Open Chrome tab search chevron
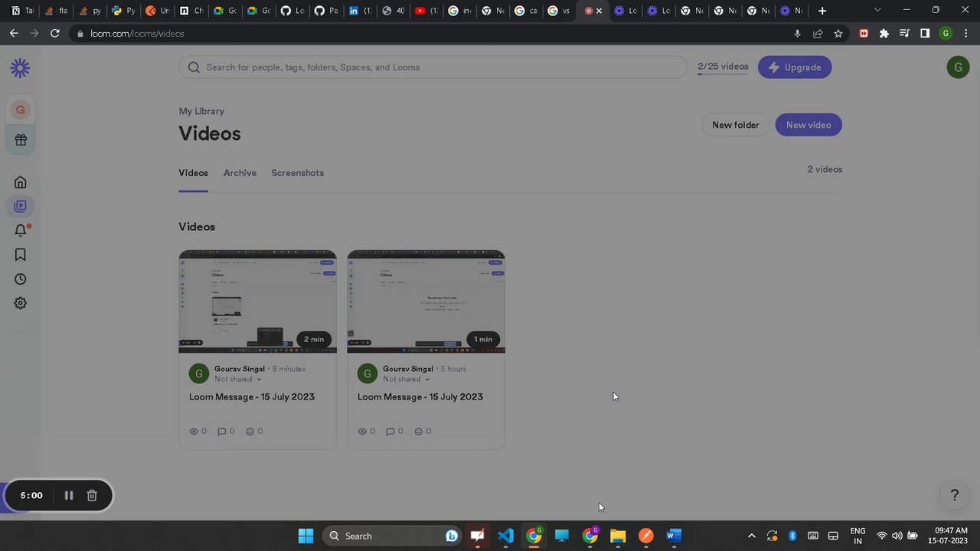The height and width of the screenshot is (551, 980). pyautogui.click(x=877, y=10)
